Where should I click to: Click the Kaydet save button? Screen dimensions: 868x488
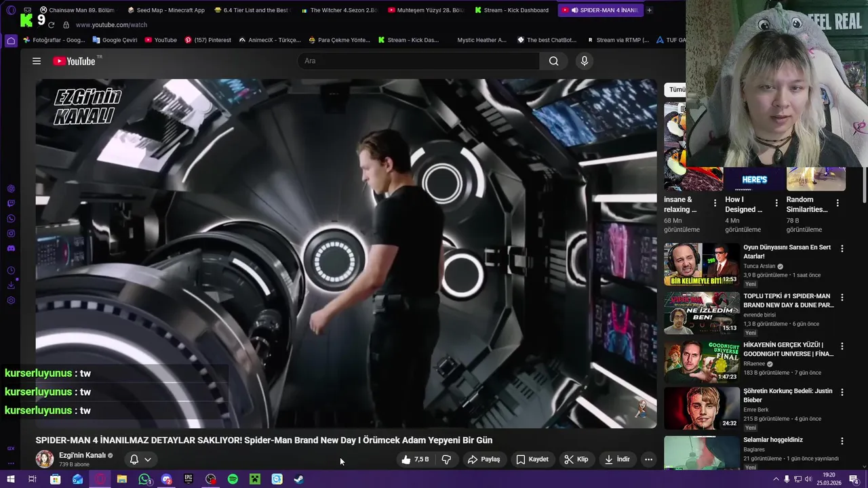click(x=532, y=460)
